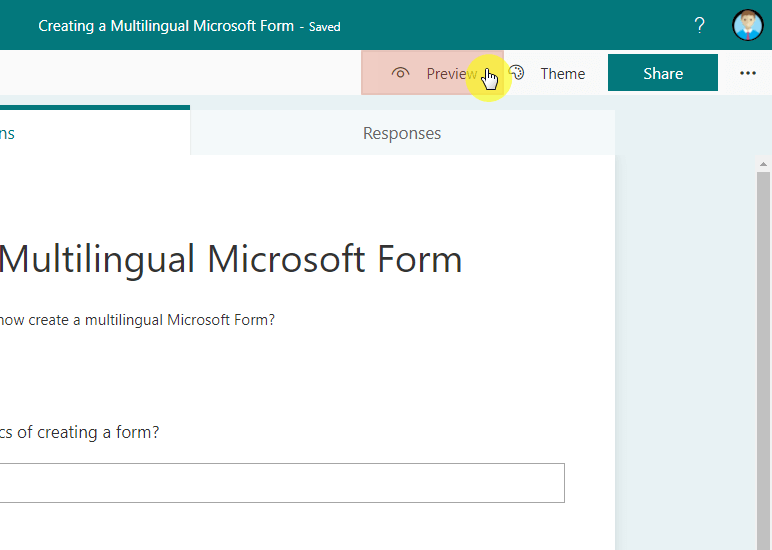Viewport: 772px width, 550px height.
Task: Click the question text 'of creating a form?'
Action: coord(88,432)
